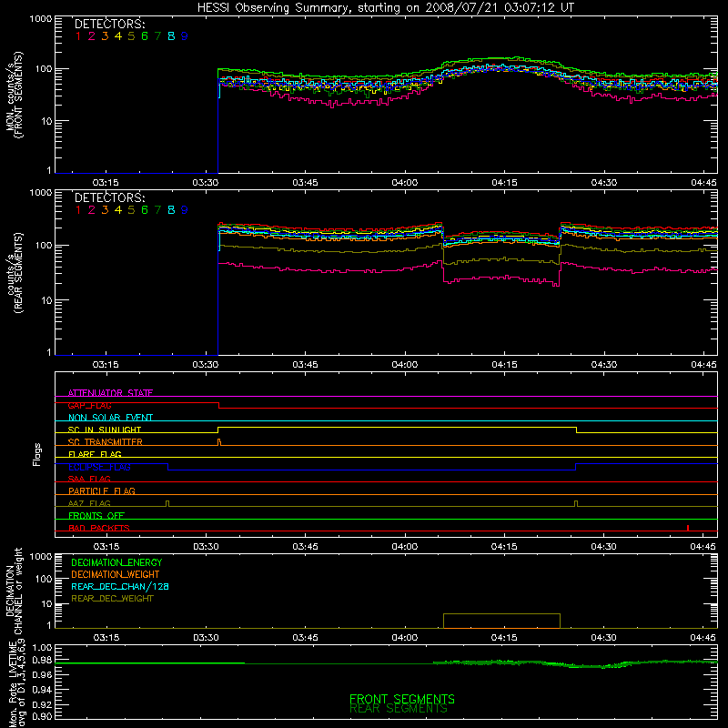Screen dimensions: 728x728
Task: Select the SC_TRANSMITTER flag label
Action: tap(106, 442)
